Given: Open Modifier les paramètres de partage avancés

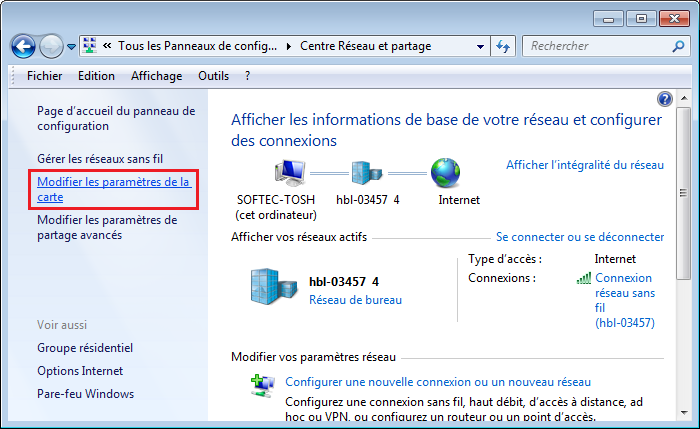Looking at the screenshot, I should 107,227.
